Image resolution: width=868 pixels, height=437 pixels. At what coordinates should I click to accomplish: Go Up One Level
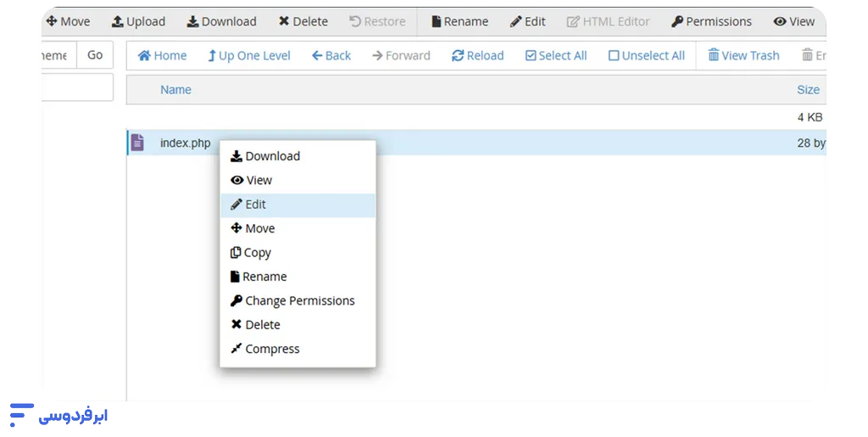(248, 55)
